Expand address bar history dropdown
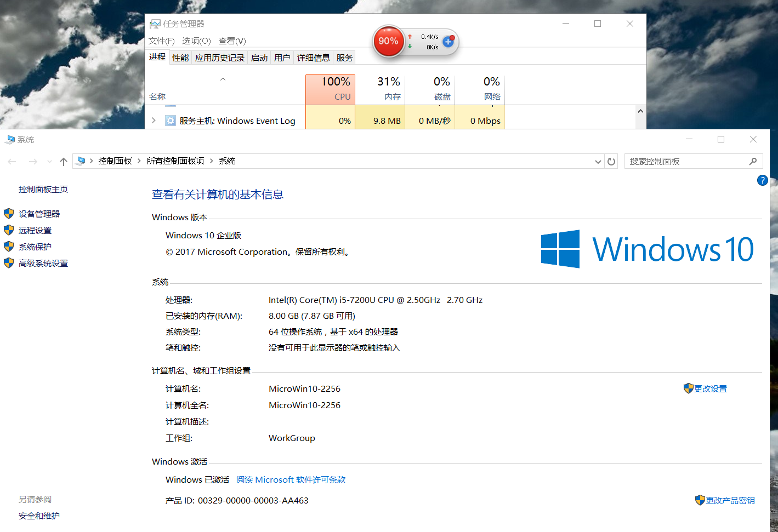The height and width of the screenshot is (532, 778). click(x=598, y=162)
